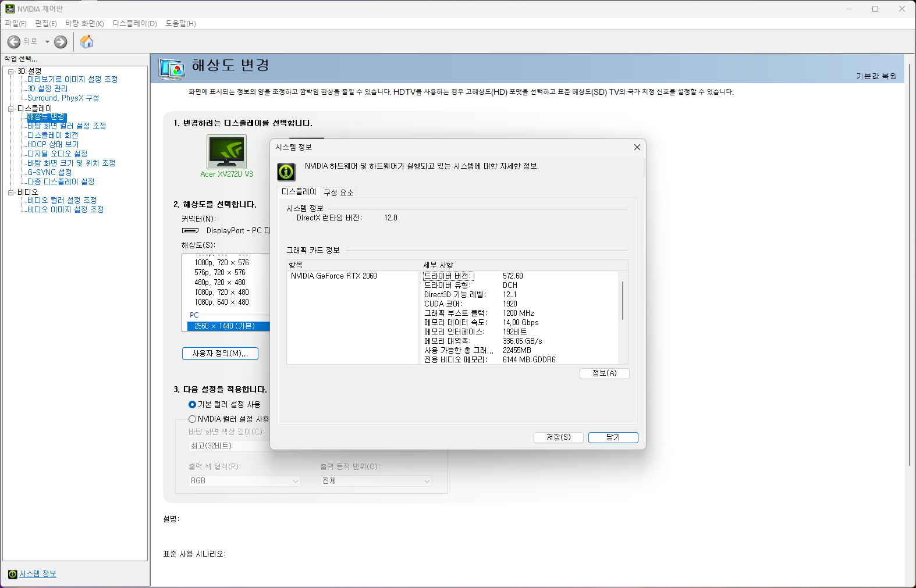Open the 도움말(H) menu
The image size is (916, 588).
(180, 24)
